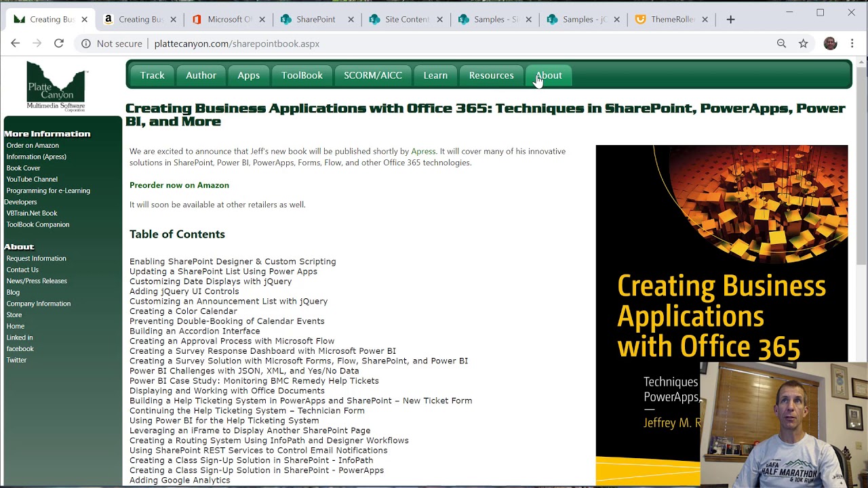
Task: Open the Company Information link
Action: 38,304
